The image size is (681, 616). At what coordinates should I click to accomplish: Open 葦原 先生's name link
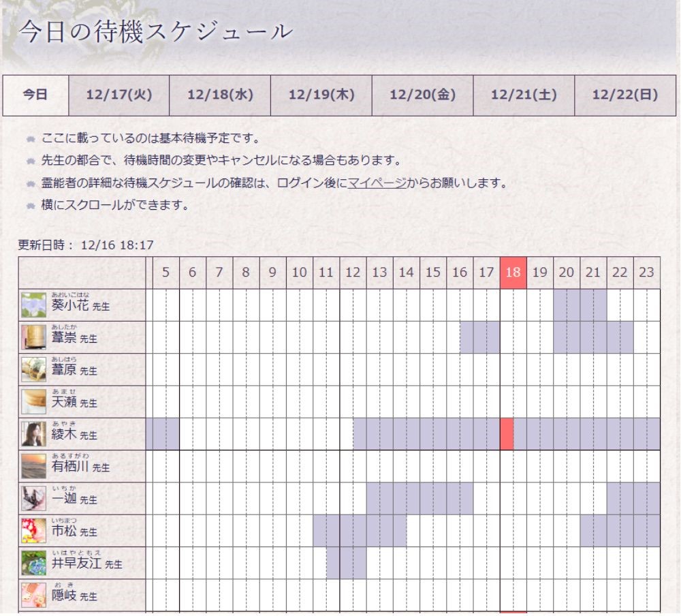[74, 370]
